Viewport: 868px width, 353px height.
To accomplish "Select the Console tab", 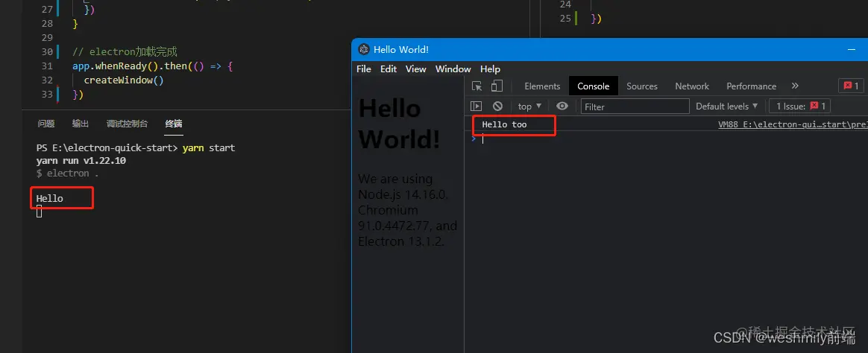I will pos(594,86).
